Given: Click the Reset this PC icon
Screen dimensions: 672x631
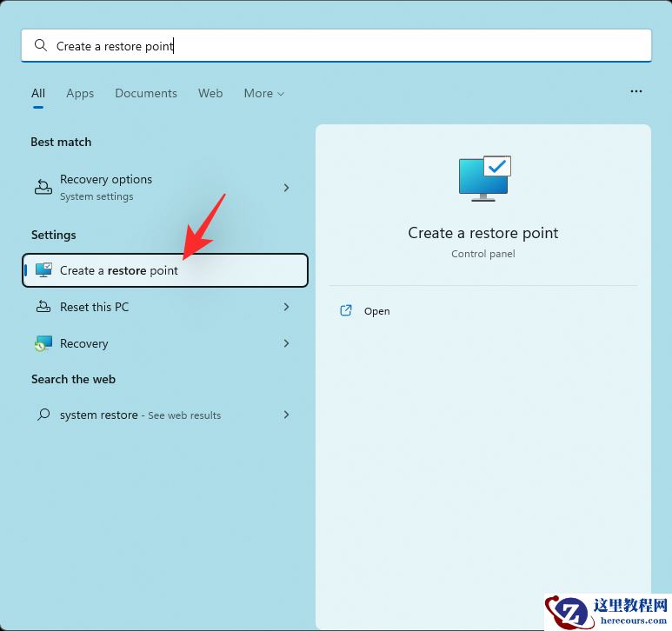Looking at the screenshot, I should click(x=43, y=306).
